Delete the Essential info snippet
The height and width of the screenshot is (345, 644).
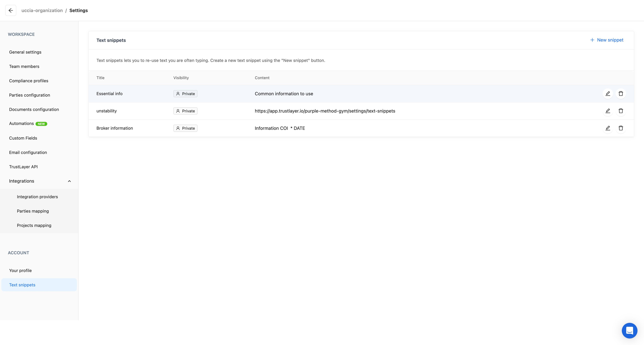[621, 93]
